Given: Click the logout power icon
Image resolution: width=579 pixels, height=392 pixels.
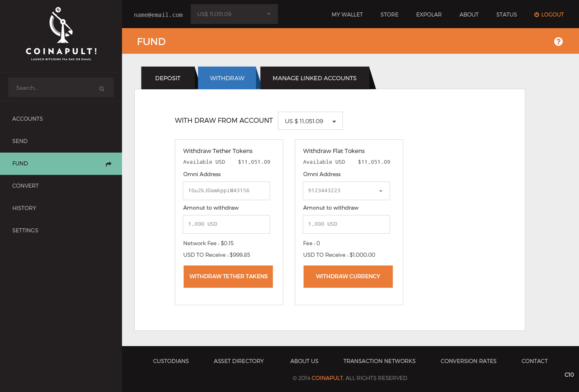Looking at the screenshot, I should pos(536,14).
